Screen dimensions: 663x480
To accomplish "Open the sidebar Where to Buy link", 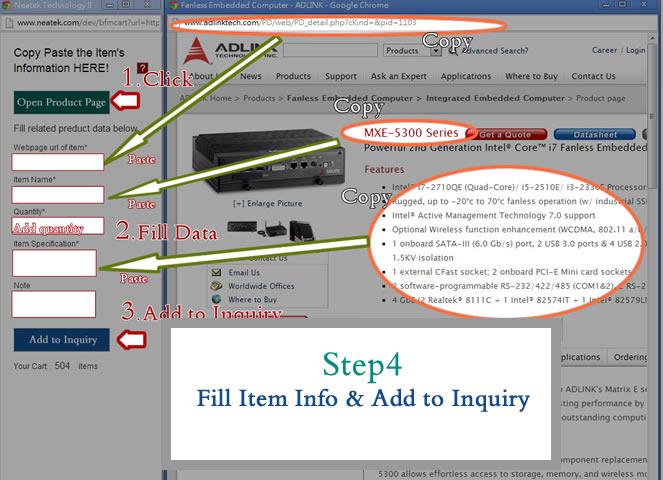I will 252,299.
